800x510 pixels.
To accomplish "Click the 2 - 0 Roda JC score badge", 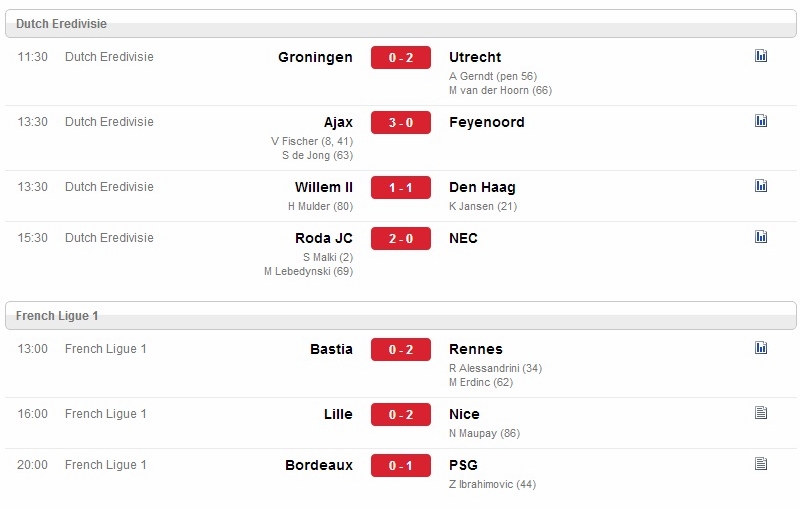I will (x=401, y=239).
